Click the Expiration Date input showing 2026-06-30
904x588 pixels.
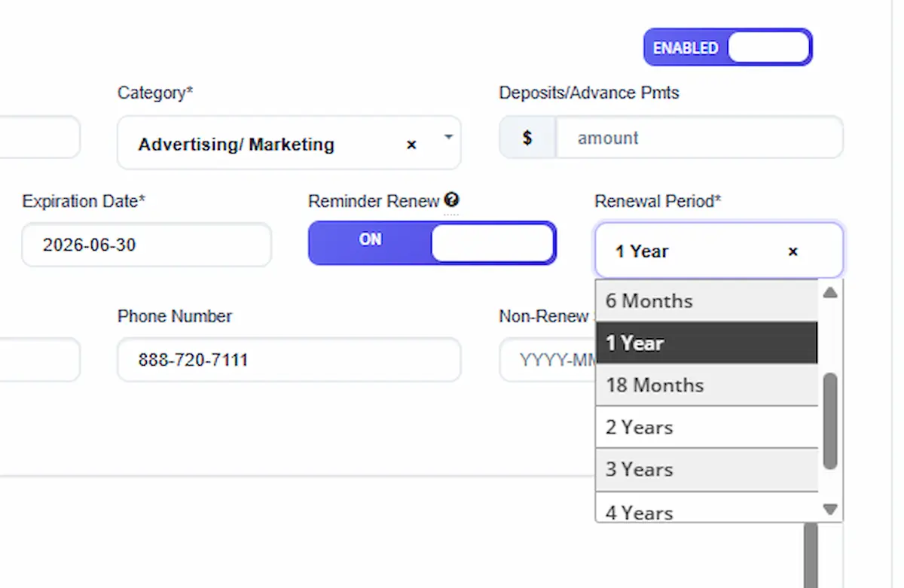coord(146,245)
